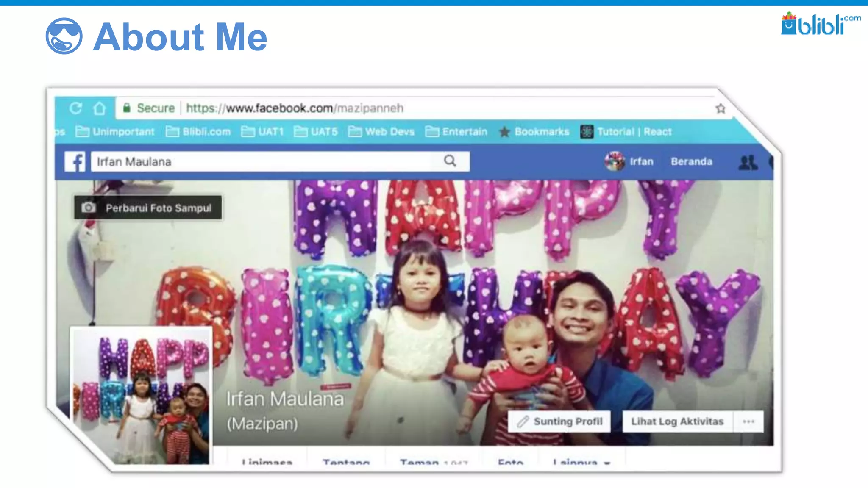Click the browser home icon
This screenshot has height=488, width=868.
pyautogui.click(x=100, y=108)
